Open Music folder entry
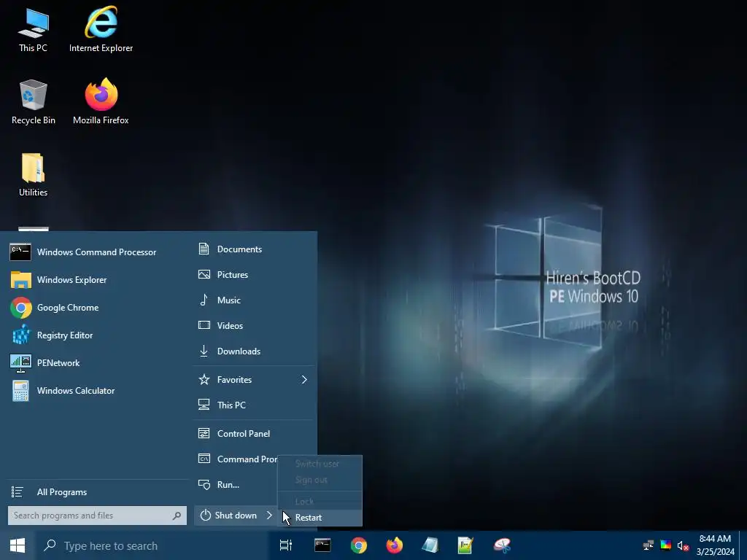This screenshot has width=747, height=560. click(254, 300)
